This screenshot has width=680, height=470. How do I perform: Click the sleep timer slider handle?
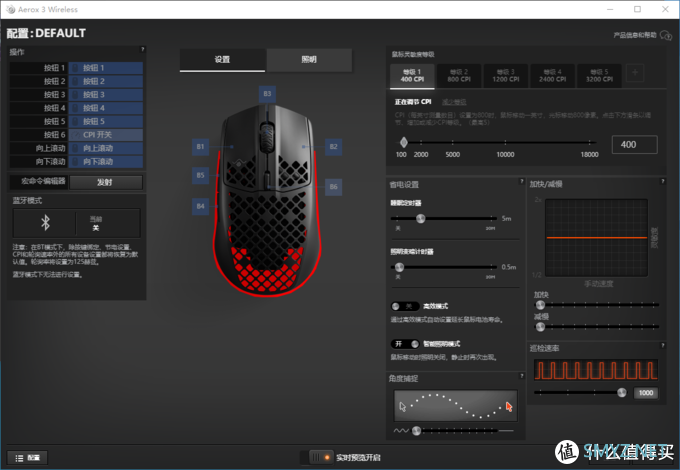pos(420,219)
